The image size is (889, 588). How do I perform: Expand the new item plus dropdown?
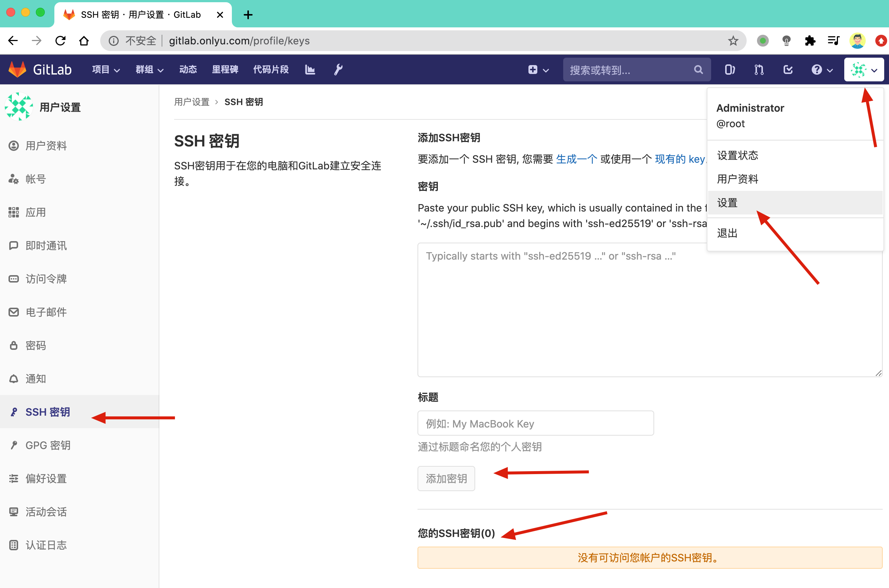tap(538, 70)
